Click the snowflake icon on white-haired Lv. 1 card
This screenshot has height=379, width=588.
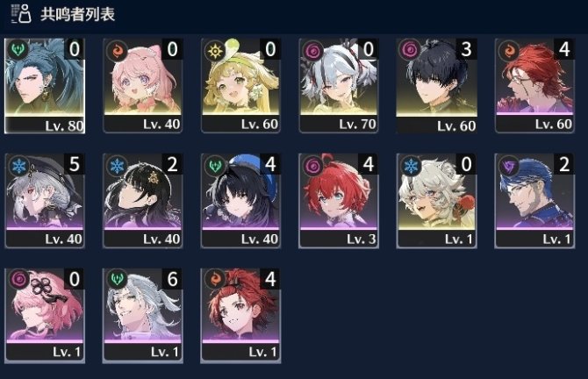(411, 165)
